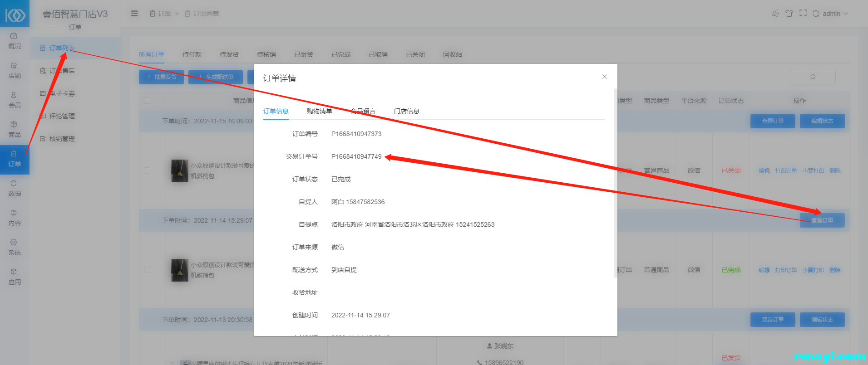Click 打印订单 link in the 已关闭 row

(786, 171)
